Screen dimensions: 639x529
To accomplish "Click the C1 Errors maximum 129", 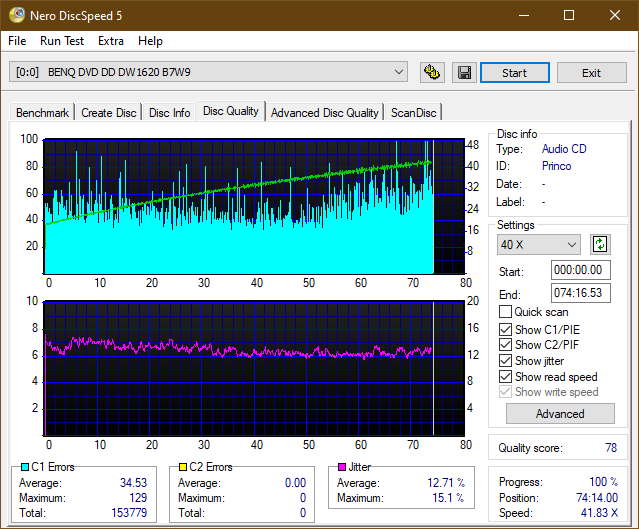I will tap(138, 498).
